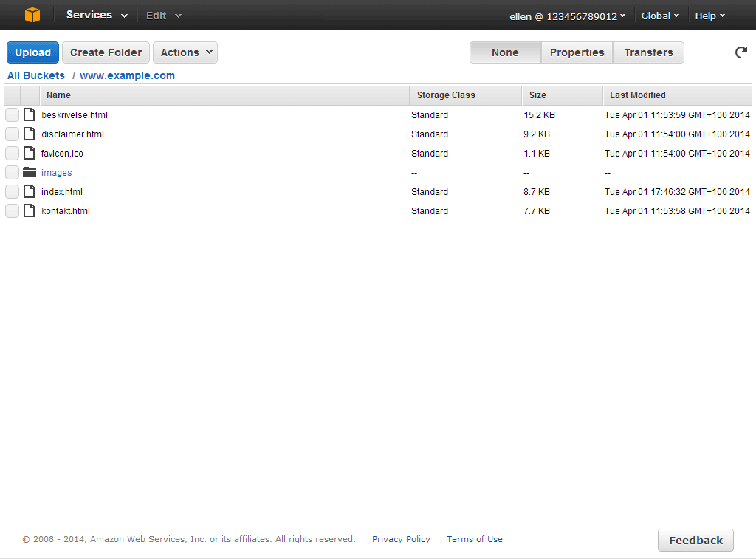Switch to the Transfers tab

(x=648, y=52)
